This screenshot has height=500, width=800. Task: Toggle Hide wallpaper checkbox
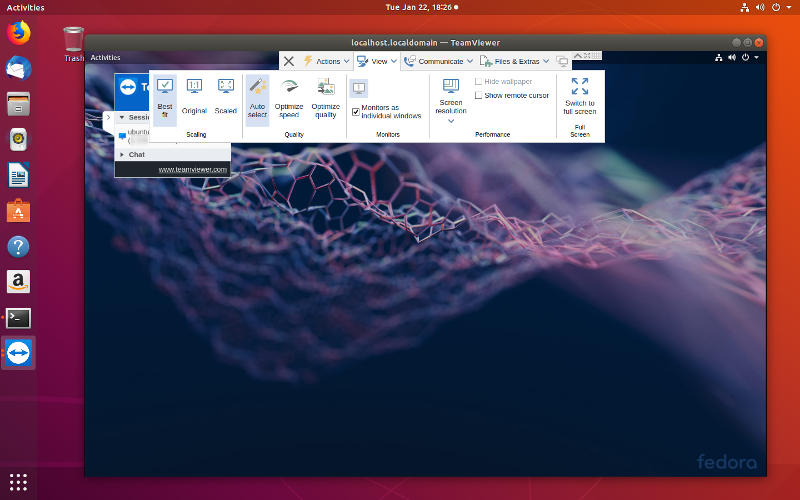pos(478,82)
